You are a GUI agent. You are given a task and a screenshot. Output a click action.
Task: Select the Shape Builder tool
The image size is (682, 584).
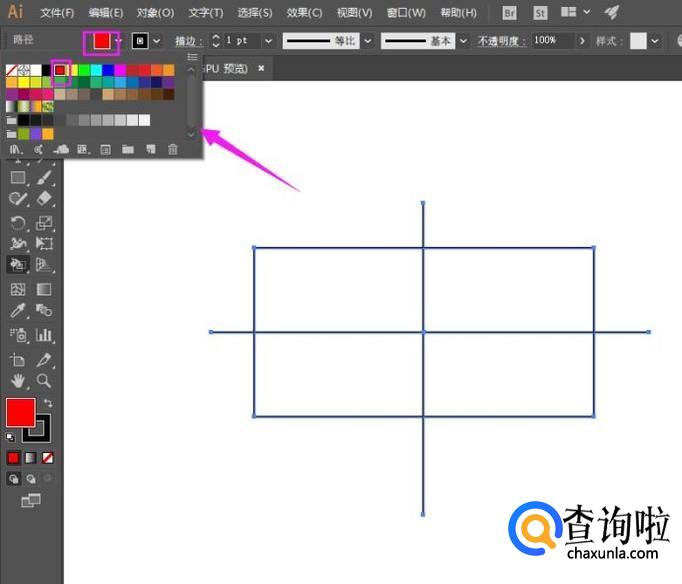click(18, 264)
